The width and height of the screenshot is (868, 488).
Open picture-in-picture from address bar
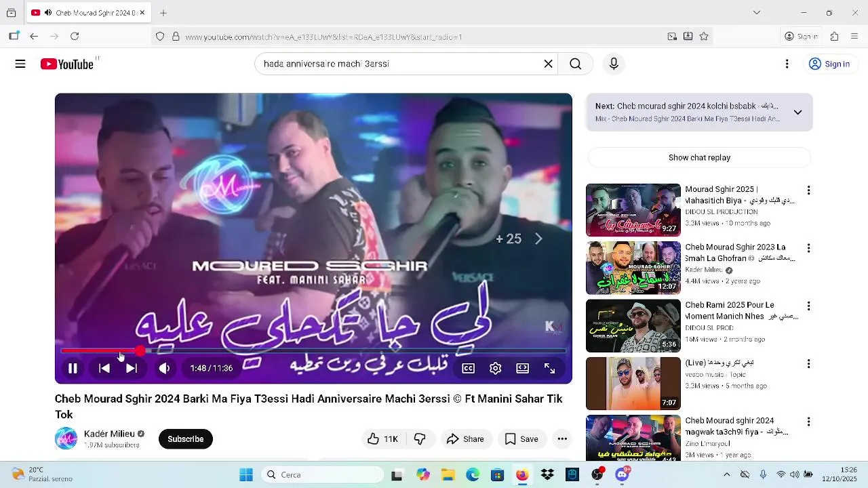click(x=672, y=37)
